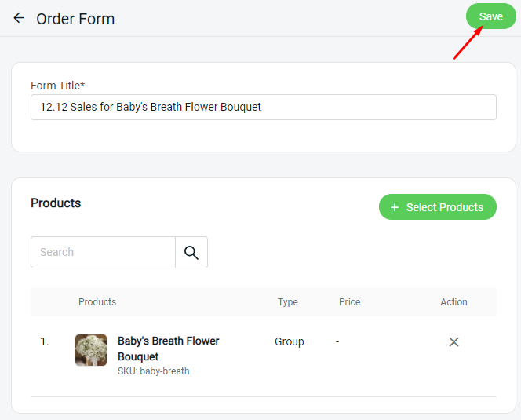Click the Action column header
The image size is (521, 420).
[x=454, y=302]
